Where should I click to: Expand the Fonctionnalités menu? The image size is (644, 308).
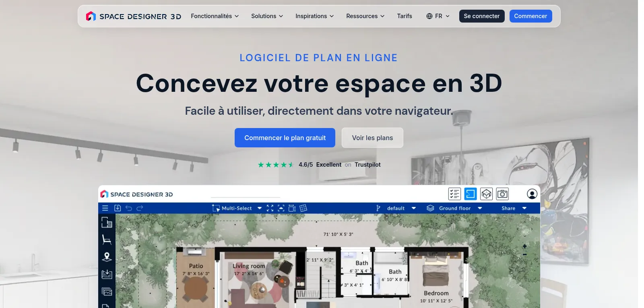(215, 16)
